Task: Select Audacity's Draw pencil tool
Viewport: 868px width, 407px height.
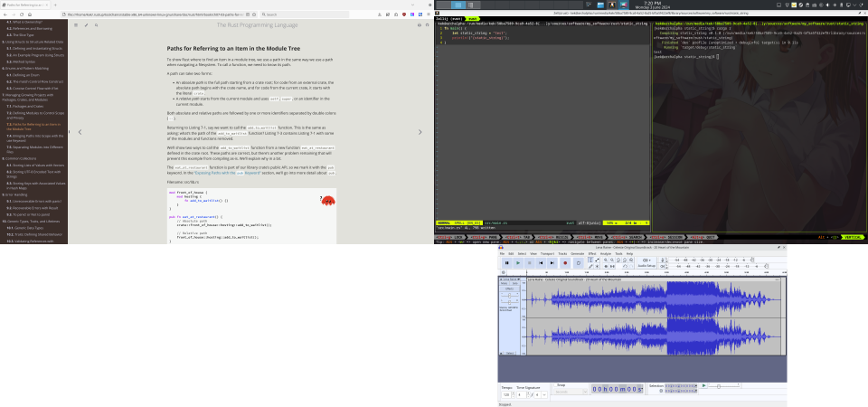Action: pos(590,266)
